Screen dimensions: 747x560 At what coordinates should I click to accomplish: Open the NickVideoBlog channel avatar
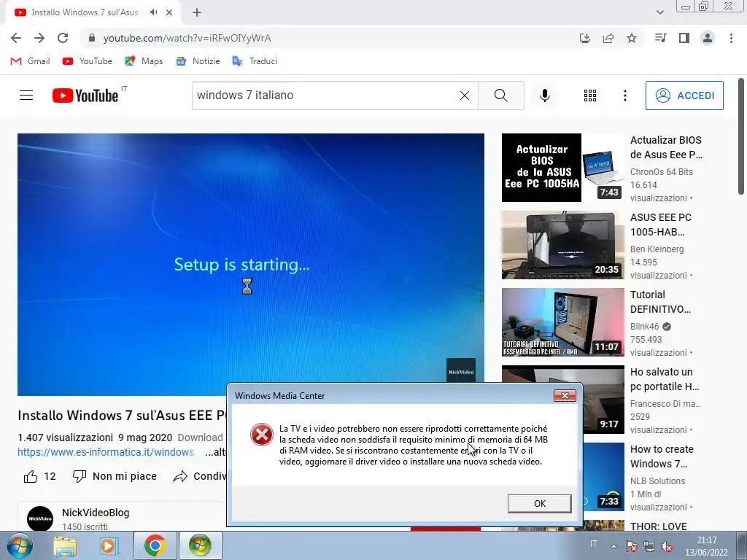click(40, 518)
